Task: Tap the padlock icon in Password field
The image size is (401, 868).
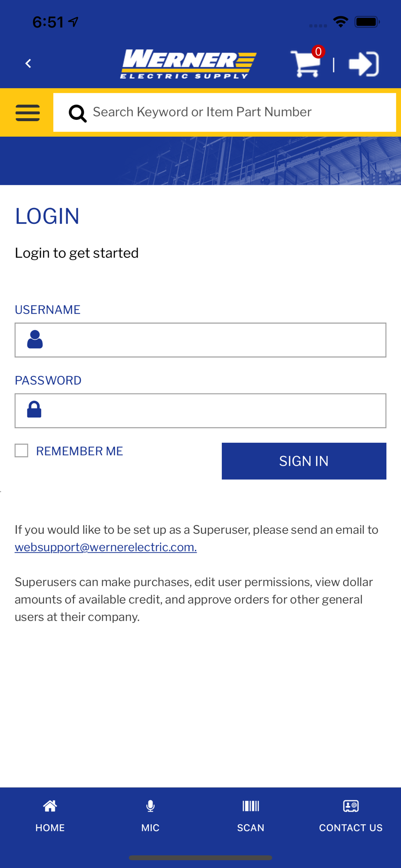Action: point(34,410)
